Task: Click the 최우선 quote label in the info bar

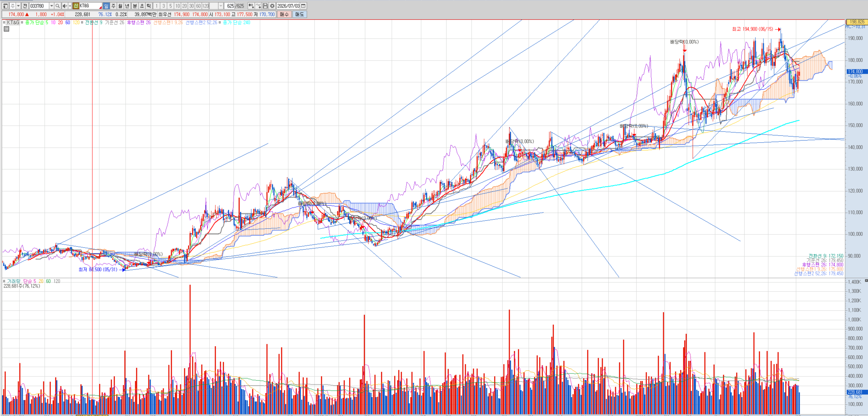Action: tap(165, 14)
